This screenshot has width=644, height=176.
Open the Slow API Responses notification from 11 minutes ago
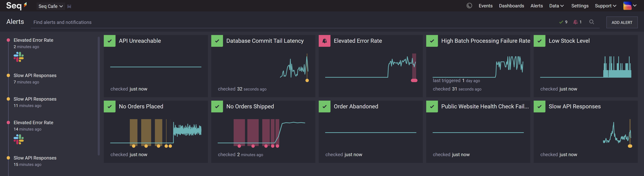pyautogui.click(x=35, y=99)
